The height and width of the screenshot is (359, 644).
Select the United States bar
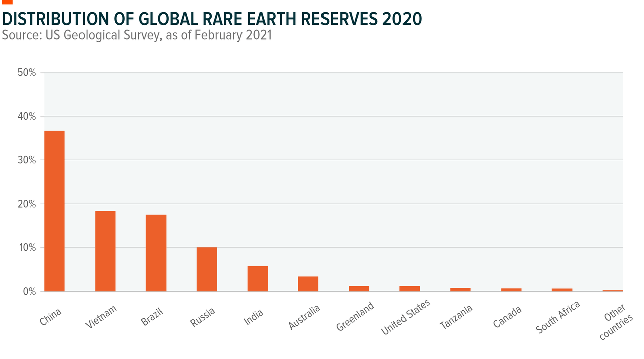pyautogui.click(x=410, y=288)
